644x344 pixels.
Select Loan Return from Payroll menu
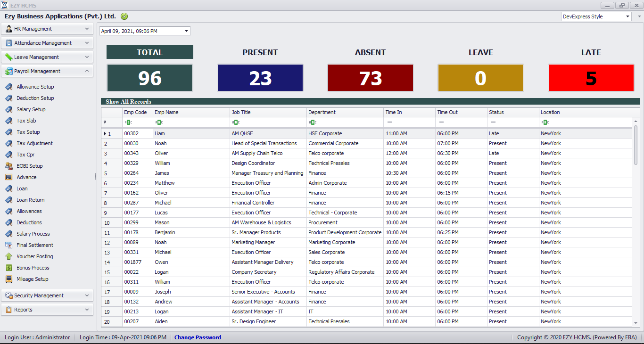pyautogui.click(x=30, y=200)
